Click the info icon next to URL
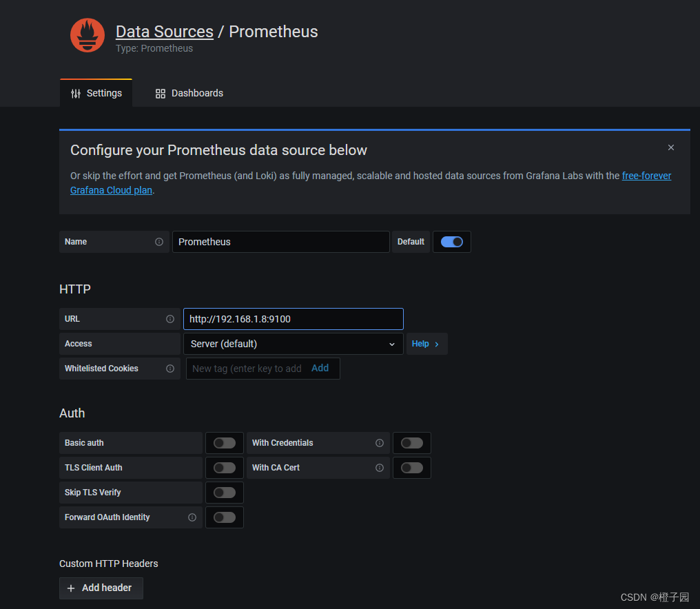 pyautogui.click(x=170, y=319)
